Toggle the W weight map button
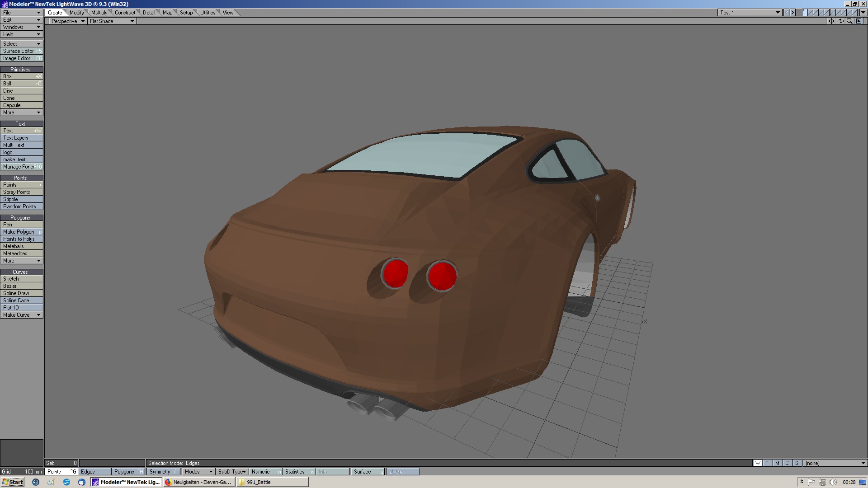The height and width of the screenshot is (488, 868). (x=758, y=463)
